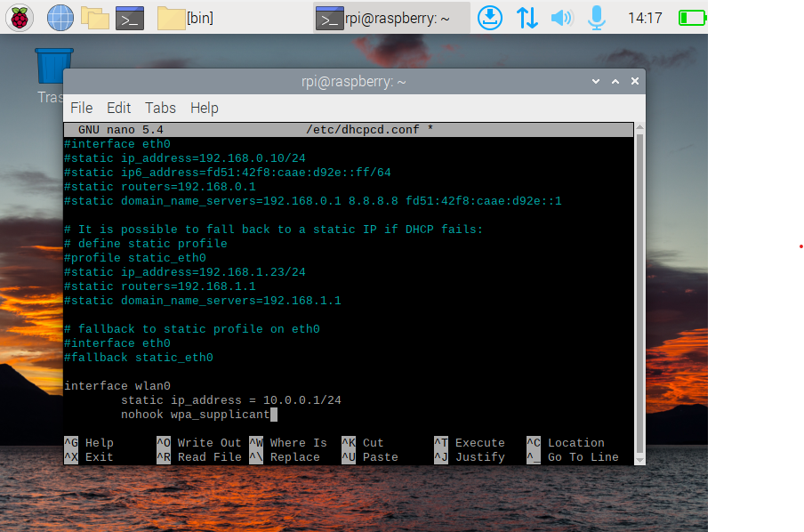This screenshot has height=532, width=804.
Task: Select the rpi@raspberry terminal taskbar button
Action: (x=391, y=18)
